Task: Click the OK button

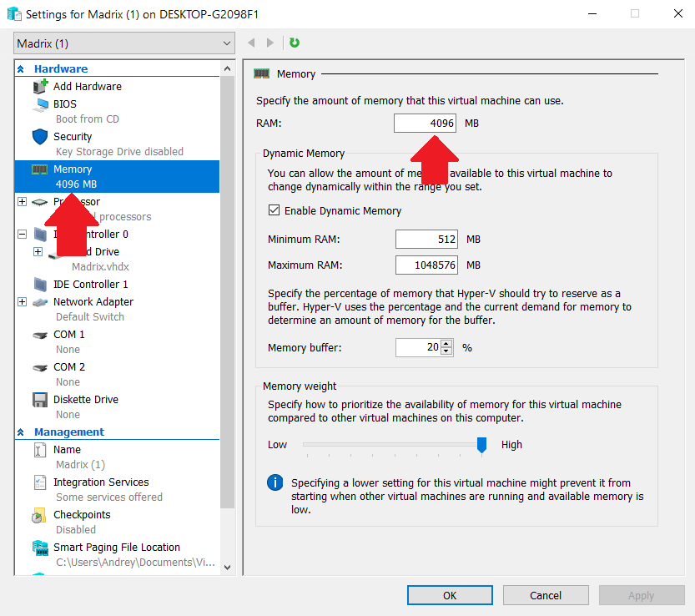Action: tap(450, 595)
